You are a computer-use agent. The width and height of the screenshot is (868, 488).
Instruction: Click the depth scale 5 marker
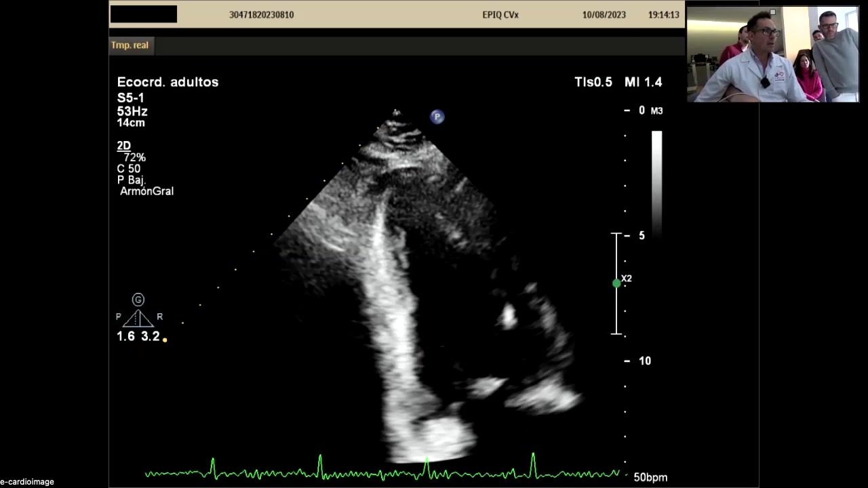click(642, 235)
